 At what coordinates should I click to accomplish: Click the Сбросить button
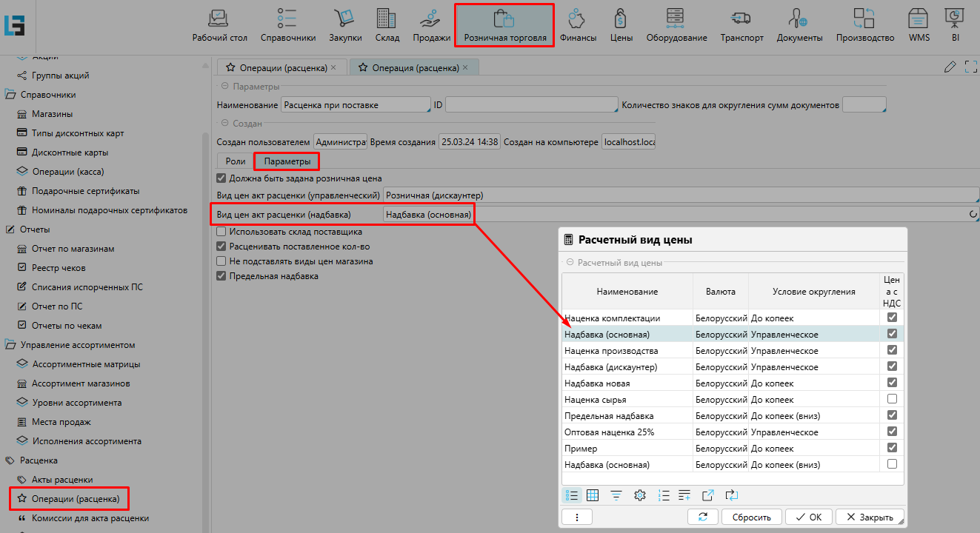coord(751,517)
